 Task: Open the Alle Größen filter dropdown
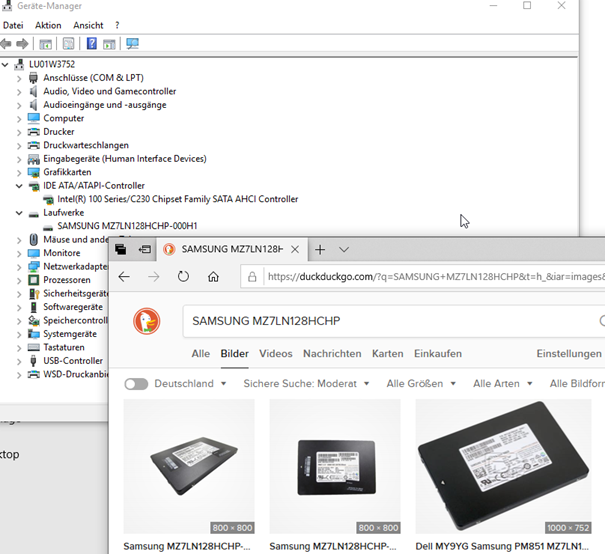click(421, 384)
